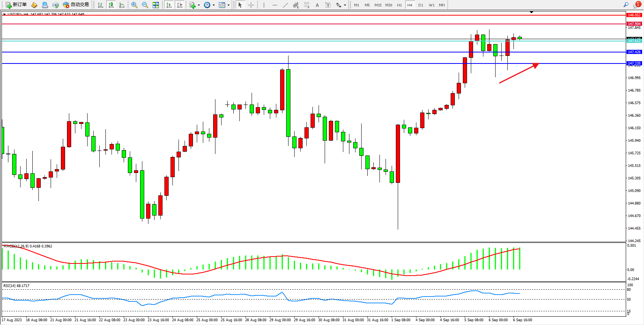Expand the indicators list dropdown arrow
Image resolution: width=644 pixels, height=325 pixels.
pos(199,5)
